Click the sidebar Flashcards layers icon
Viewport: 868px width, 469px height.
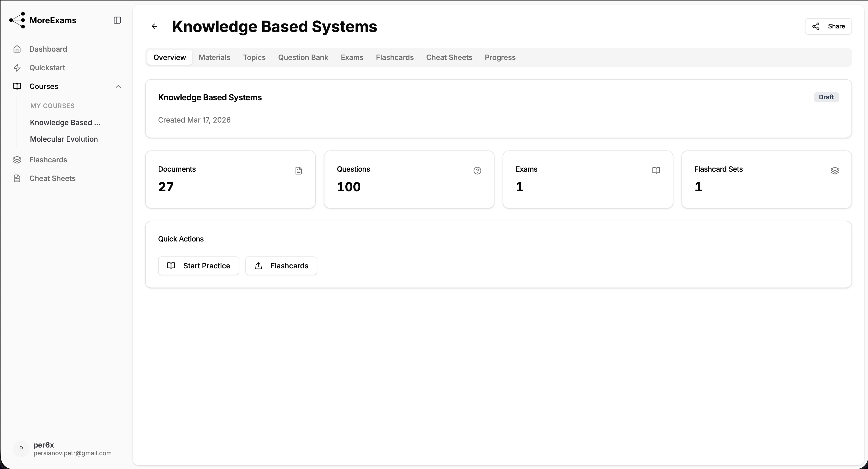(17, 160)
